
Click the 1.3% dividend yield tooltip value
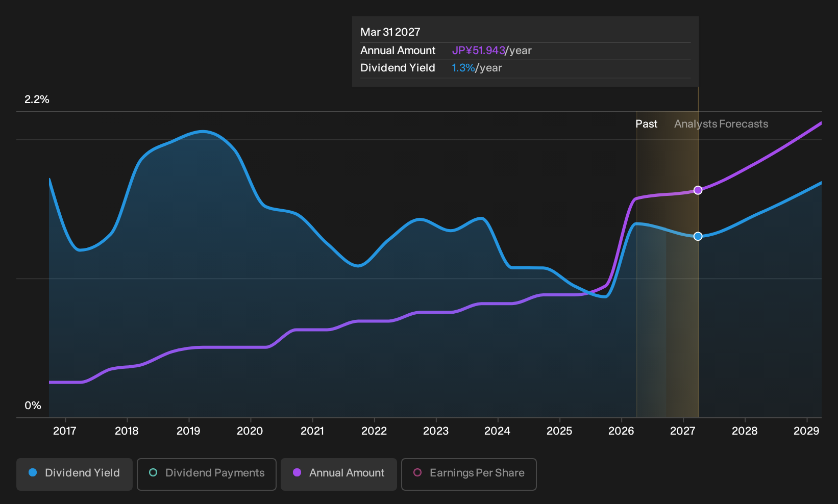463,68
